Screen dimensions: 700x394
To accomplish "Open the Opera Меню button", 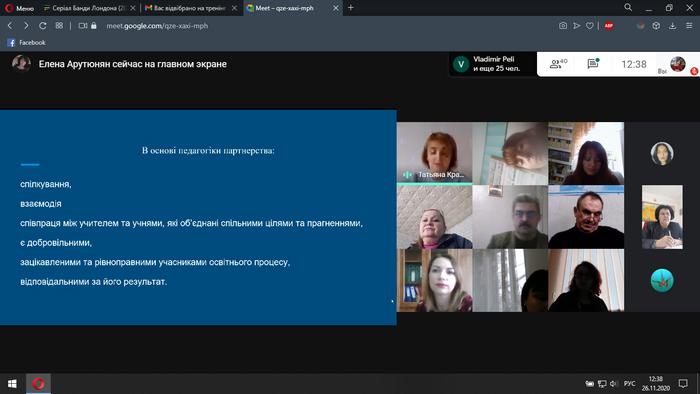I will 20,8.
